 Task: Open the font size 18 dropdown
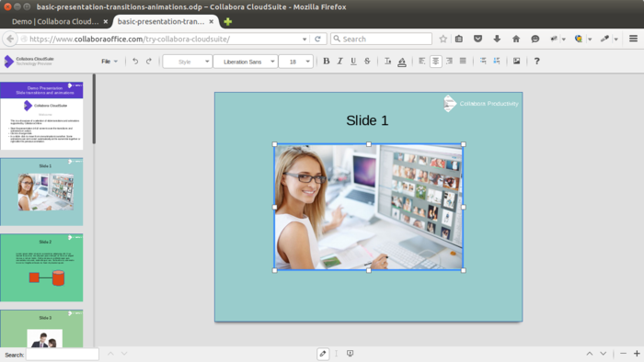point(295,62)
